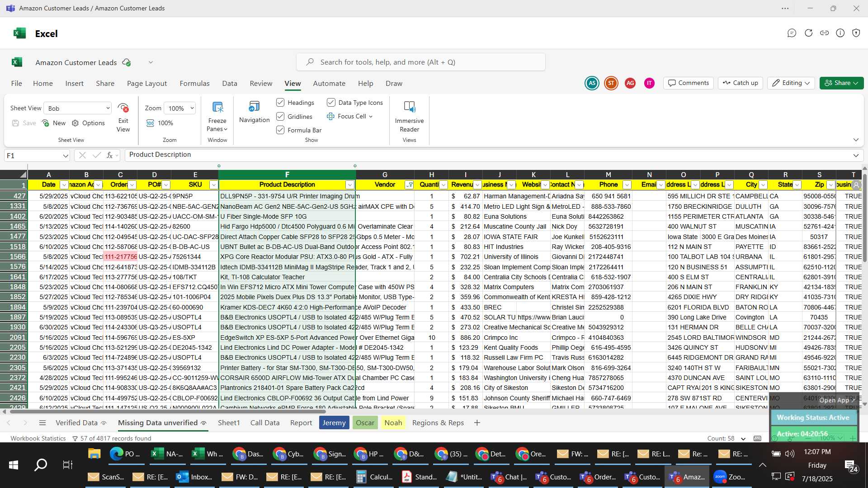The height and width of the screenshot is (488, 868).
Task: Select row header 1566
Action: coord(14,257)
